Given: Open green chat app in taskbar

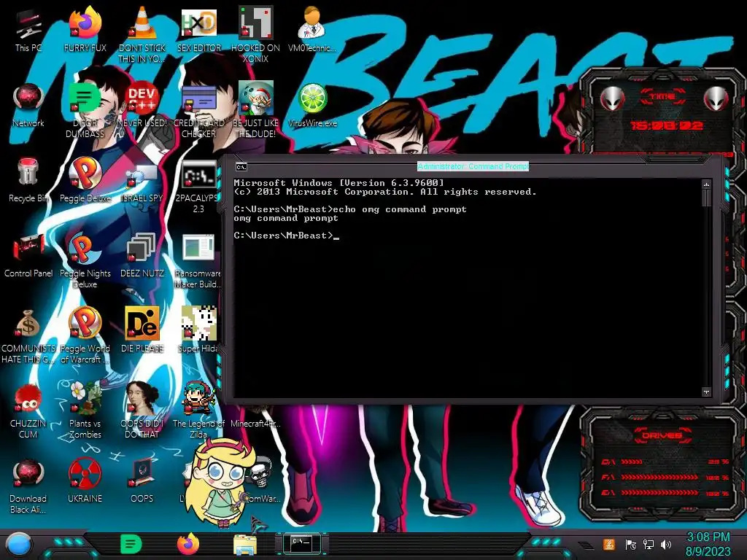Looking at the screenshot, I should point(131,544).
